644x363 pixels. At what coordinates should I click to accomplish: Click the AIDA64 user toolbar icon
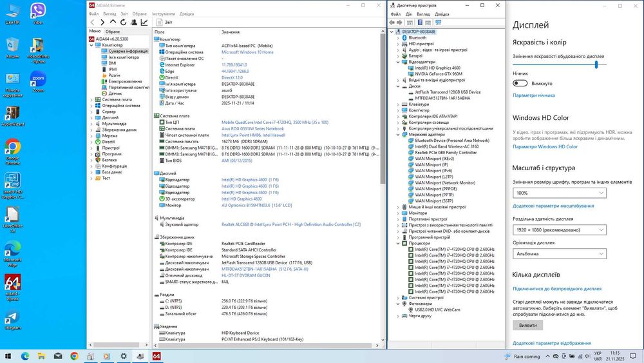(134, 22)
